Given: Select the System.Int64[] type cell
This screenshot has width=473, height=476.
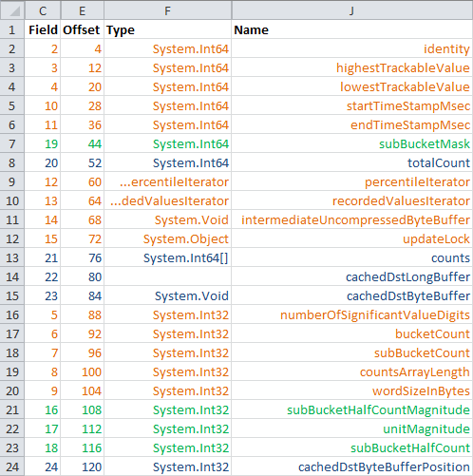Looking at the screenshot, I should click(x=168, y=257).
